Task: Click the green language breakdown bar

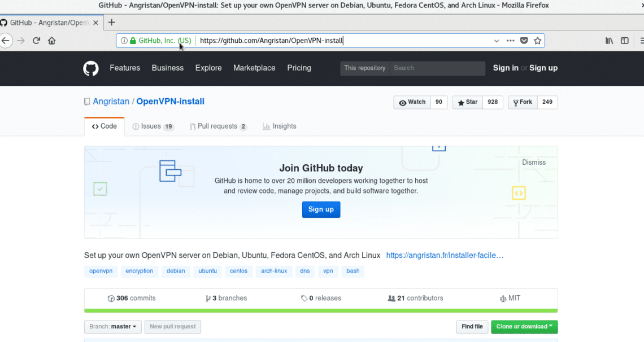Action: (x=321, y=311)
